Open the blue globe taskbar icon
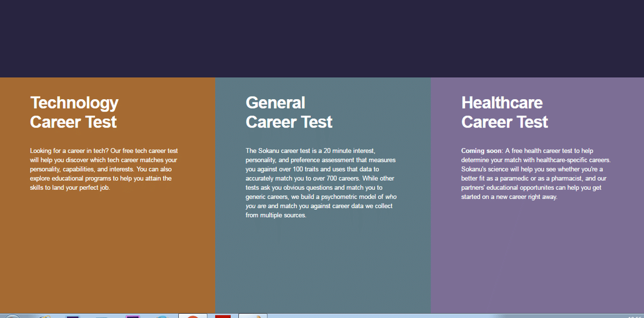Viewport: 644px width, 318px height. [161, 316]
